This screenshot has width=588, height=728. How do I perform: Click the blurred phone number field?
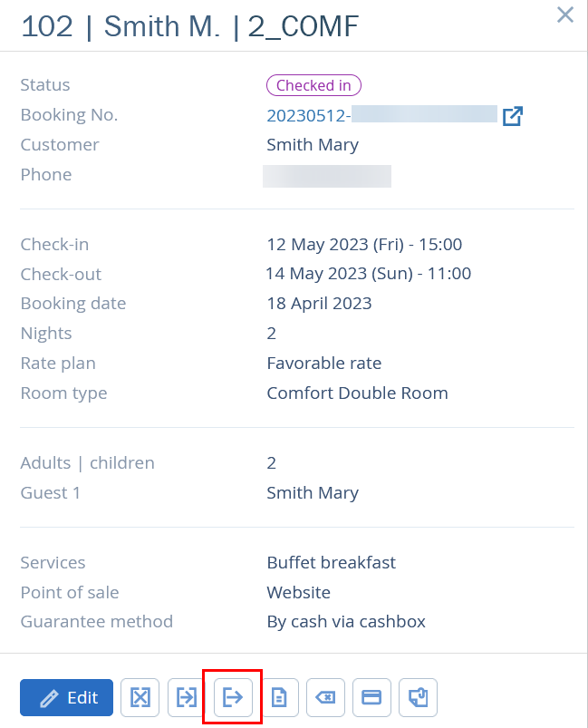[x=327, y=176]
